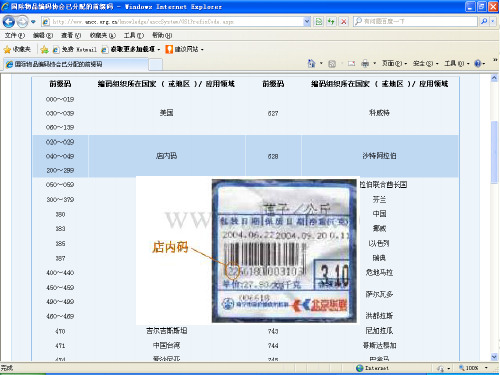Viewport: 500px width, 375px height.
Task: Click the vertical scrollbar down arrow
Action: 494,357
